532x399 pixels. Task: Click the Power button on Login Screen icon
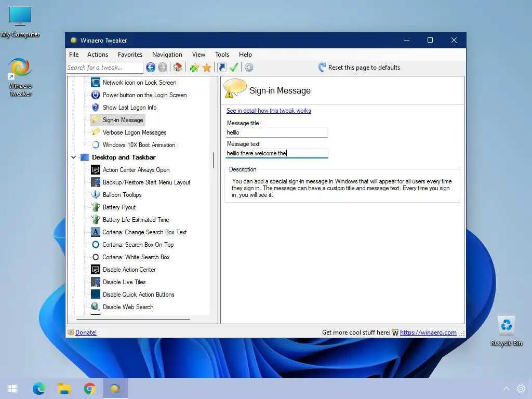coord(96,95)
